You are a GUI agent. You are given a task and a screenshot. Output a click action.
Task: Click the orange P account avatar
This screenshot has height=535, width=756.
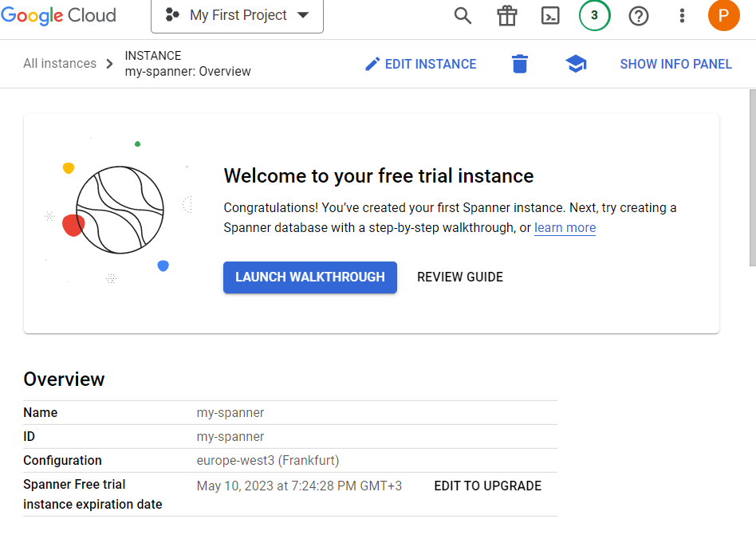tap(723, 15)
